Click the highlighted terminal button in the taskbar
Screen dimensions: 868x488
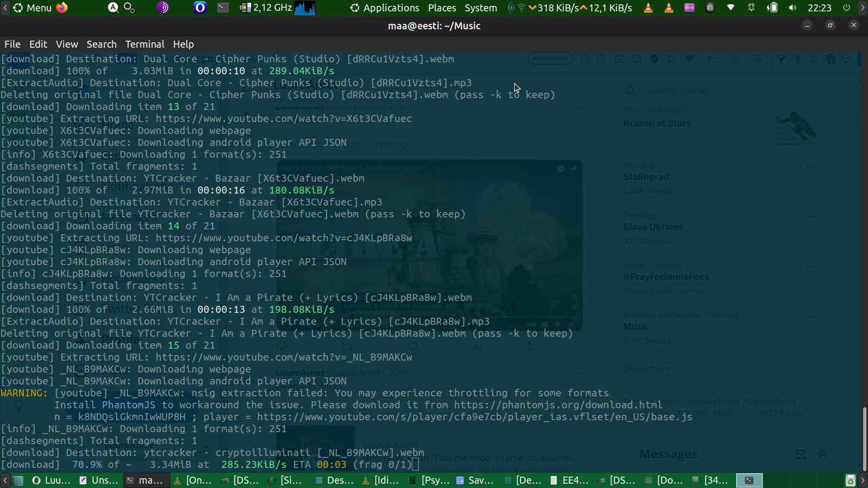pyautogui.click(x=749, y=480)
